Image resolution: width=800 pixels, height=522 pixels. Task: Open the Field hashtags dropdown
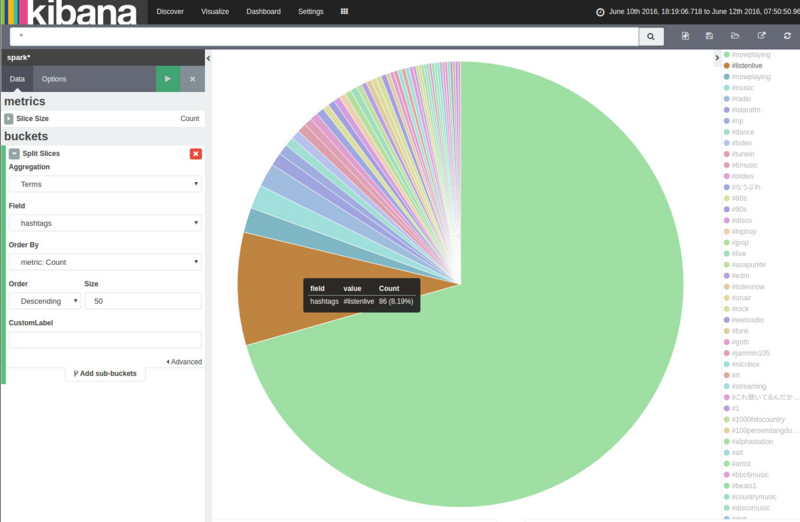(x=105, y=223)
